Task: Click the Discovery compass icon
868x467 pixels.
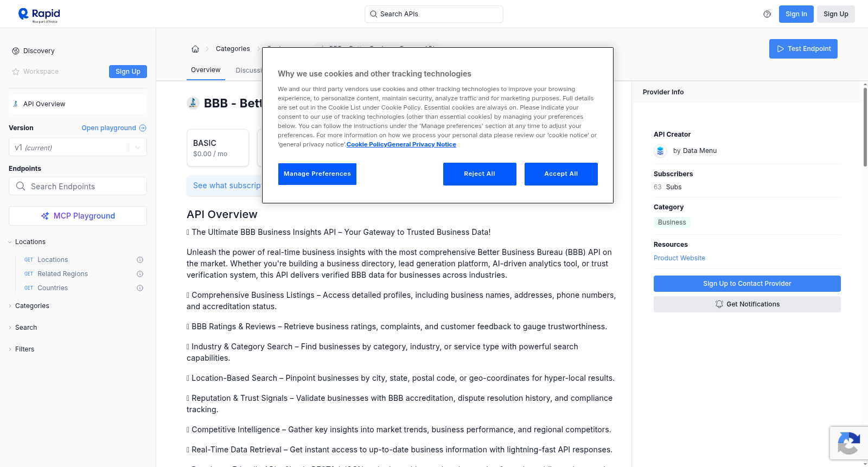Action: 16,51
